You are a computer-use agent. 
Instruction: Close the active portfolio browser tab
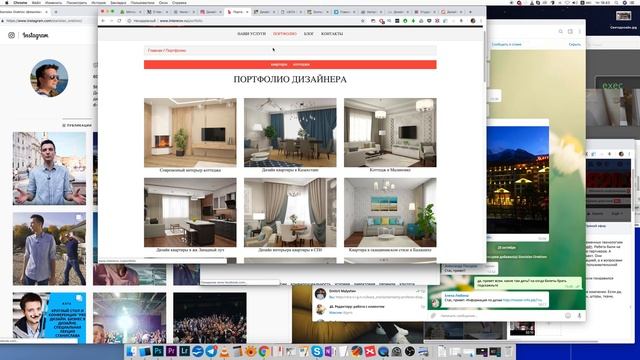(247, 12)
